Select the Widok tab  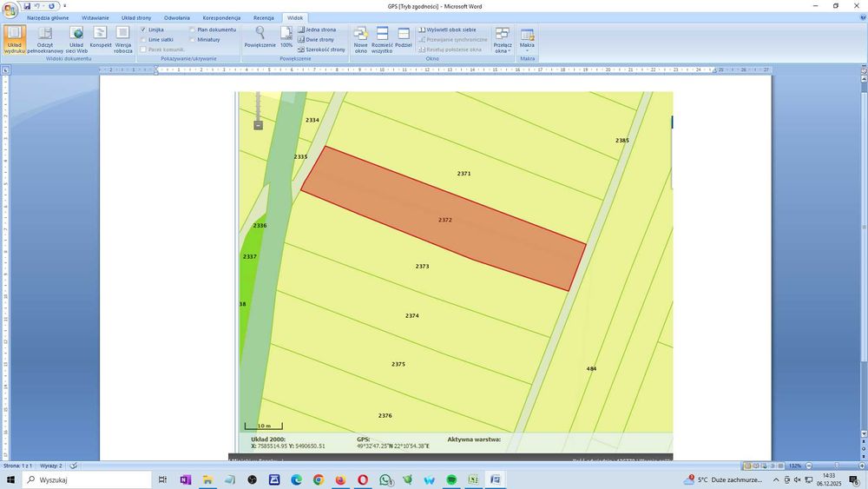click(295, 17)
